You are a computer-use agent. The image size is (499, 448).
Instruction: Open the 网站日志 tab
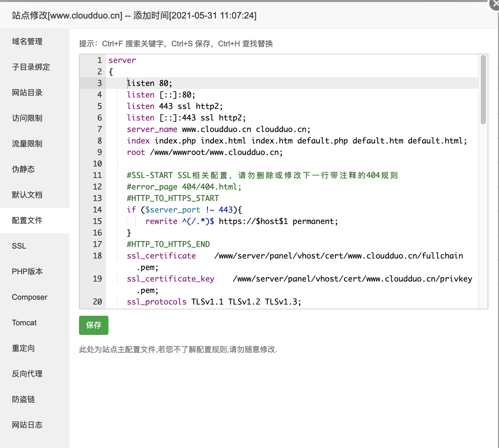pos(35,425)
